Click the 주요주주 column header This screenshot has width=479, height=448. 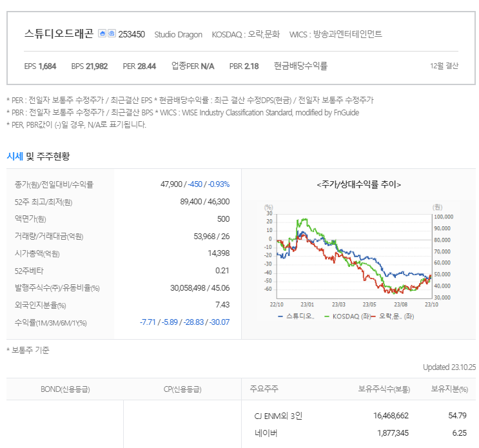[x=264, y=389]
